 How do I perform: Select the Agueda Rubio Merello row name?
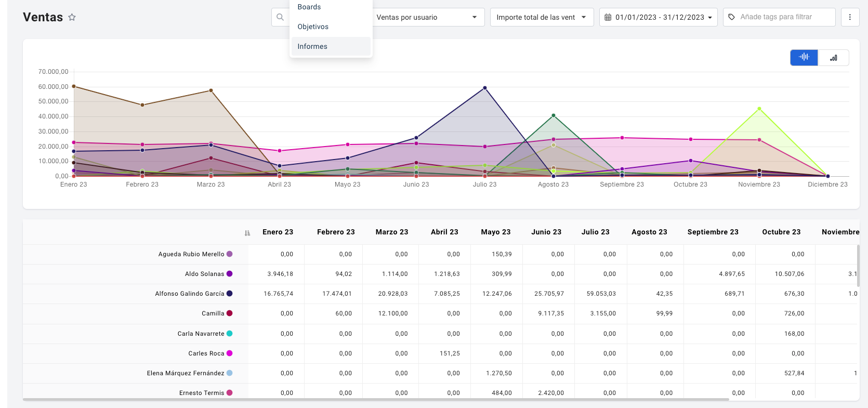(191, 254)
